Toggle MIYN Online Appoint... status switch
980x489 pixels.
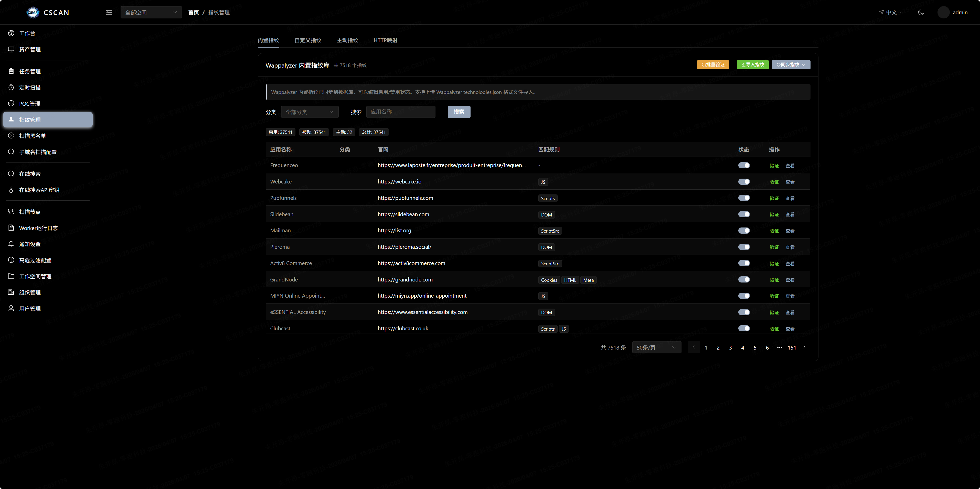pyautogui.click(x=744, y=296)
